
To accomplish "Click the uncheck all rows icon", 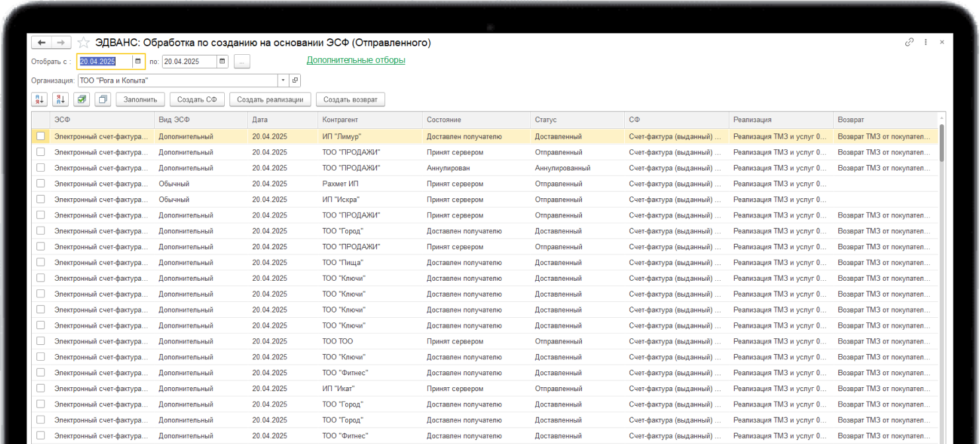I will coord(102,100).
